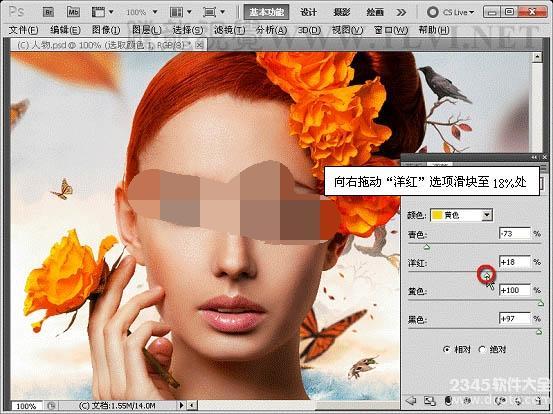Click the status bar preview icon
Screen dimensions: 553x414
click(51, 406)
